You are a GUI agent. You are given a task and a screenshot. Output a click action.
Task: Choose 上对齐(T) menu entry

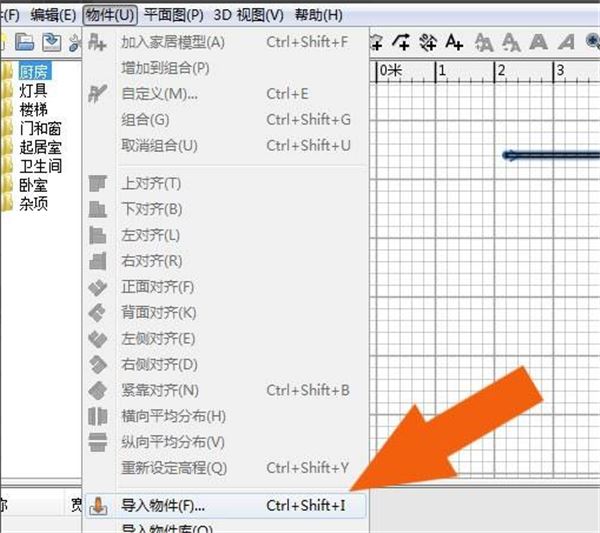tap(225, 184)
